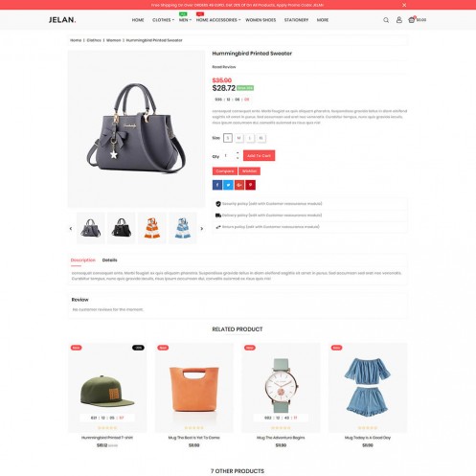Switch to the Details tab

(x=109, y=261)
